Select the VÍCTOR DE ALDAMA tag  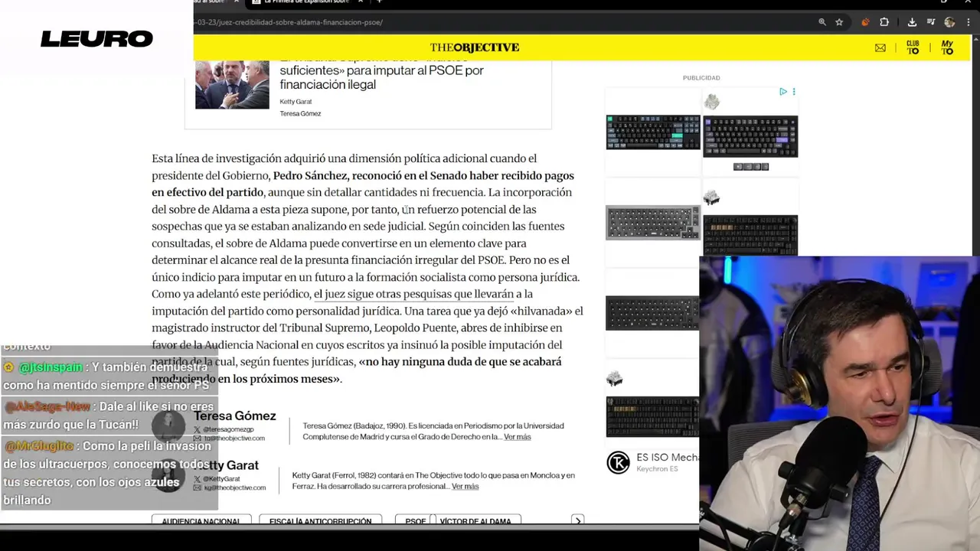click(475, 520)
